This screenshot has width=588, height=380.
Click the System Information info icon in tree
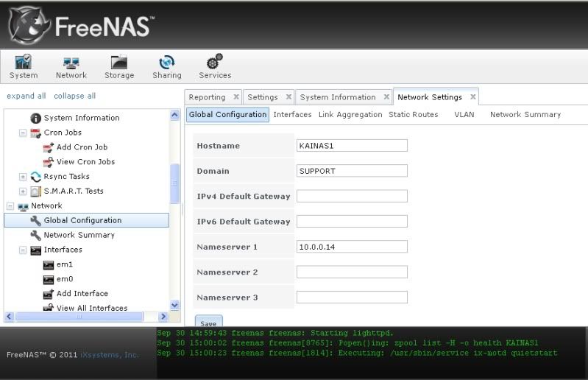[35, 118]
